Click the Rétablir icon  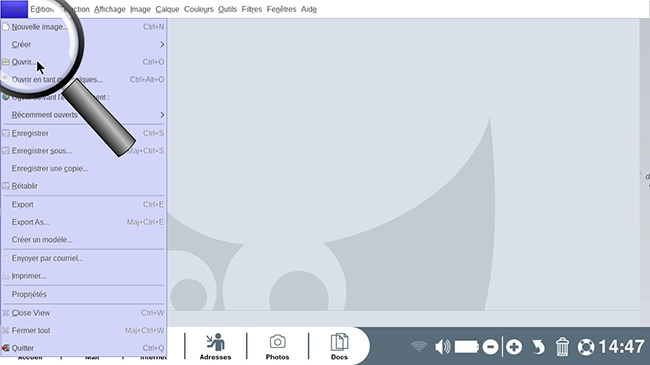[x=6, y=186]
